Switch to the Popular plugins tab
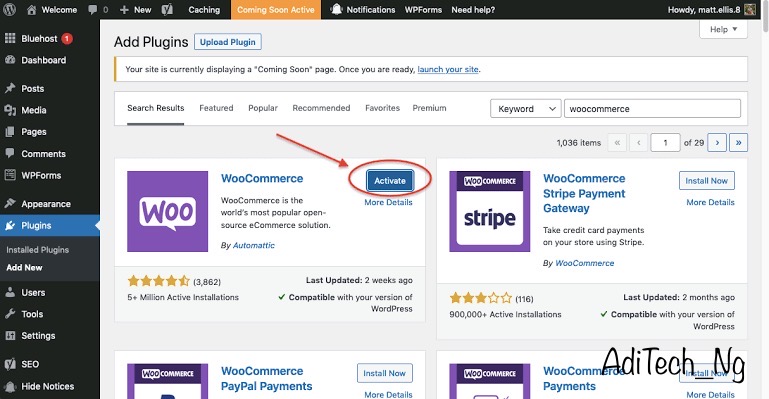Image resolution: width=769 pixels, height=399 pixels. tap(263, 108)
